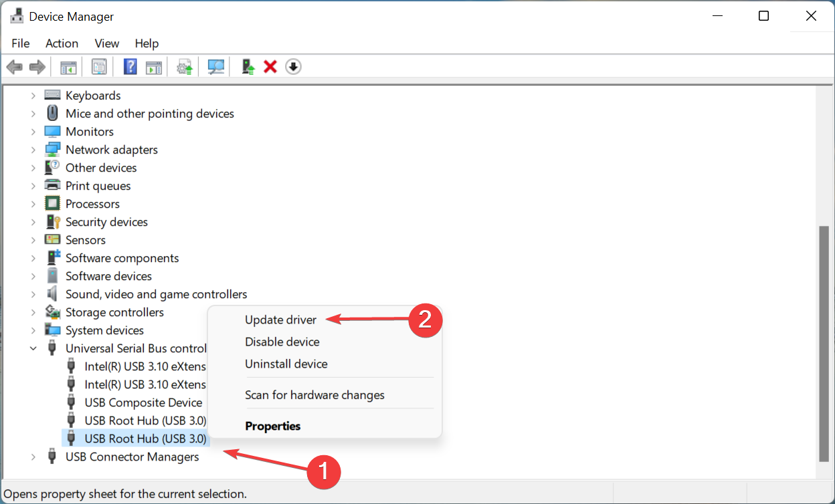Click the vertical scrollbar thumb

[824, 343]
